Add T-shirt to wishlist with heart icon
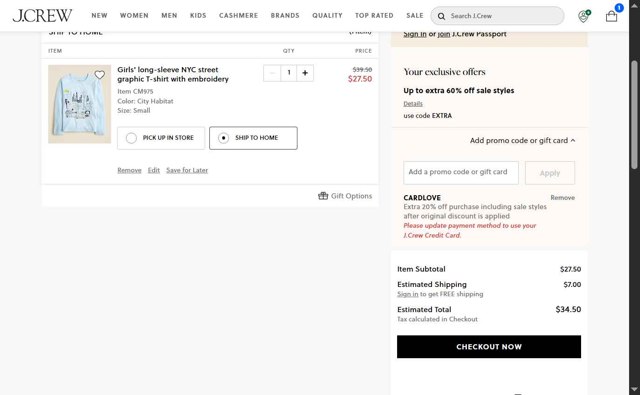The image size is (640, 395). pyautogui.click(x=100, y=75)
